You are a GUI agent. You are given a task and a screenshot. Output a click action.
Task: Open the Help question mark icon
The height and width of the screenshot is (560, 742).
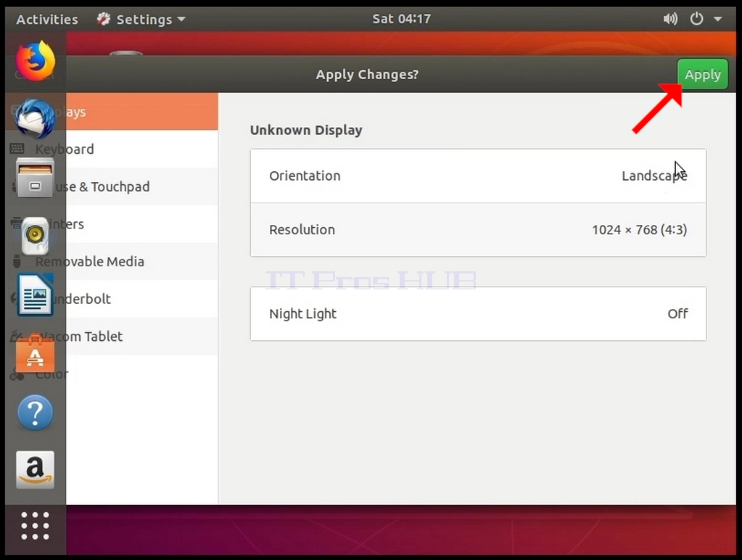click(35, 412)
